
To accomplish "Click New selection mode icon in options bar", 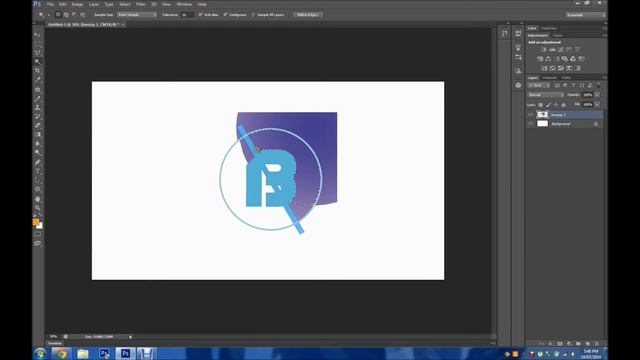I will (58, 15).
